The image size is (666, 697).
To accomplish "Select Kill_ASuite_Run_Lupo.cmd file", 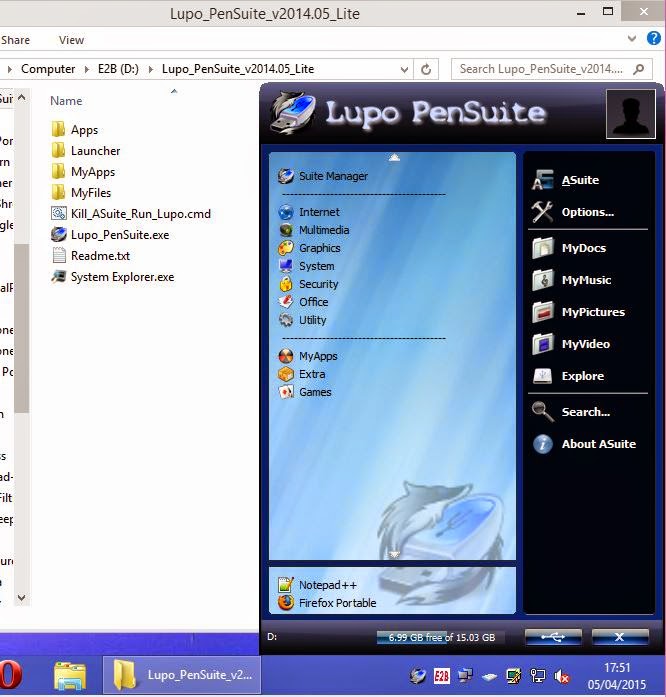I will pyautogui.click(x=131, y=214).
